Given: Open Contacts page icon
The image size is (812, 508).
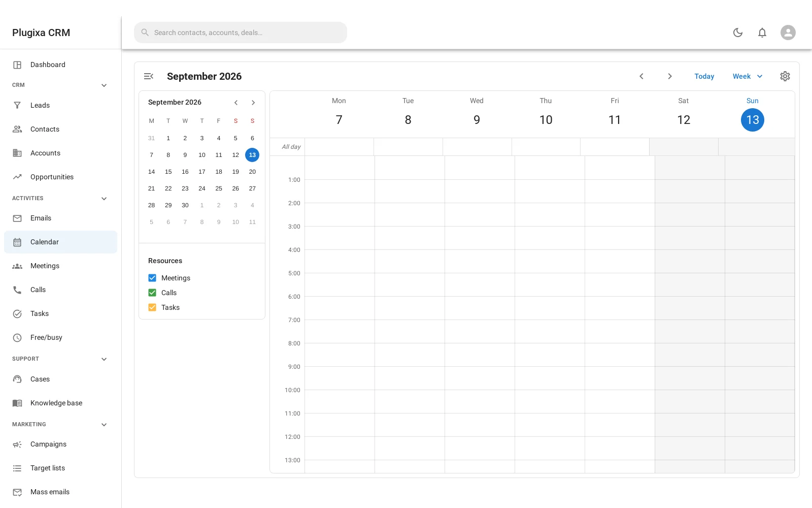Looking at the screenshot, I should [x=17, y=129].
